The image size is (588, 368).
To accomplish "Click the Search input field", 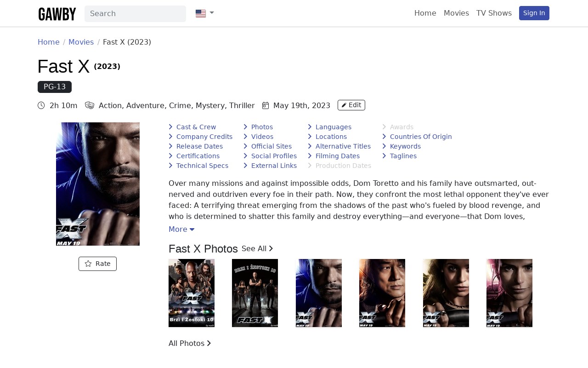I will 135,14.
